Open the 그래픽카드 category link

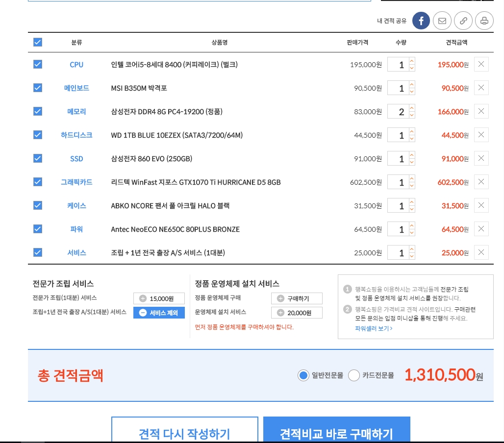[76, 182]
